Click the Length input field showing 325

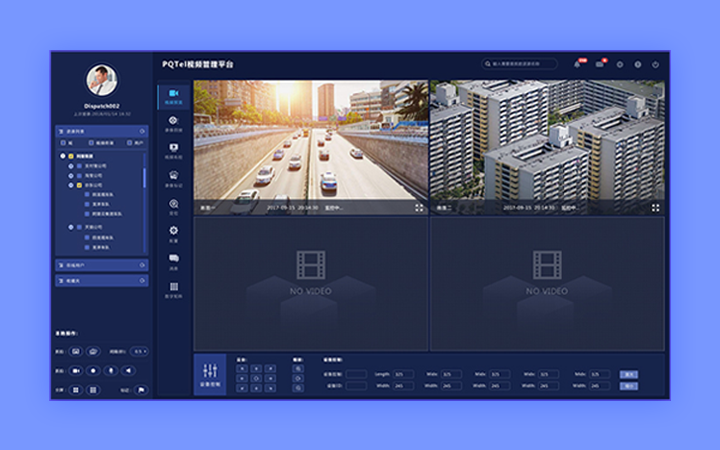click(x=403, y=374)
